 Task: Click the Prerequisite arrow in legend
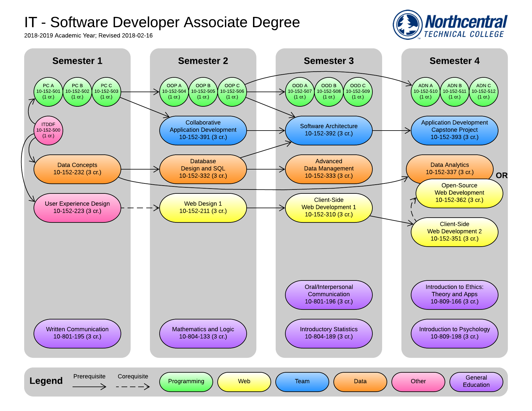[x=89, y=387]
